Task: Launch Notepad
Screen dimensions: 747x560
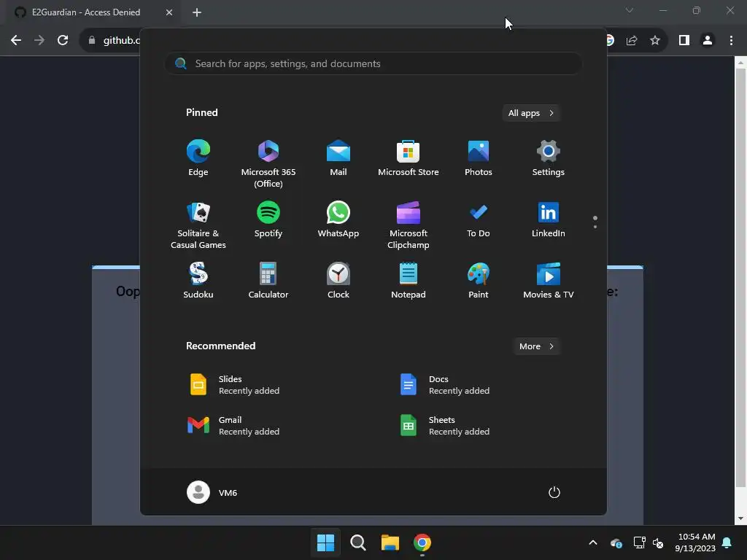Action: (x=409, y=281)
